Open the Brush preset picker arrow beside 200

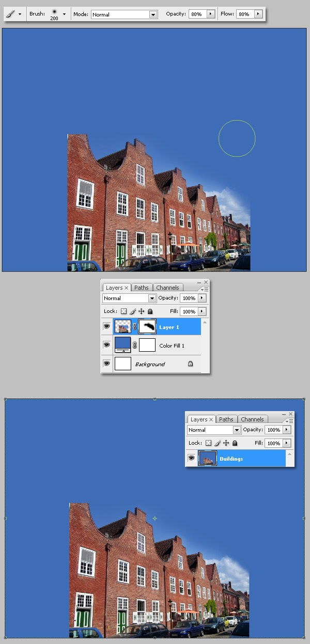click(x=64, y=14)
